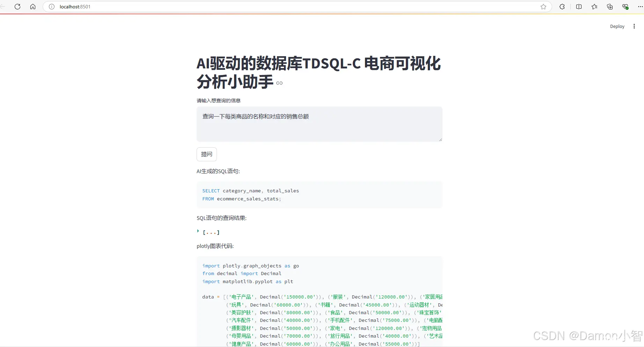
Task: Click the 'from decimal import Decimal' line
Action: (x=242, y=274)
